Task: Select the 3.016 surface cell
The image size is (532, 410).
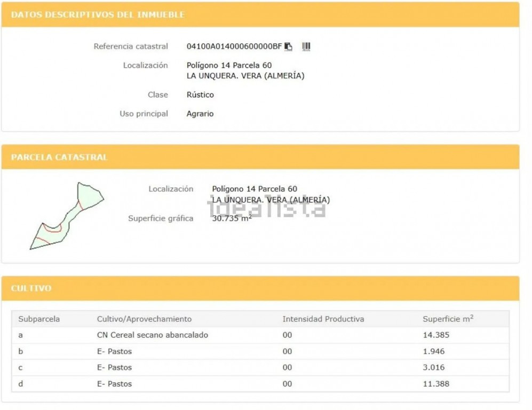Action: click(434, 367)
